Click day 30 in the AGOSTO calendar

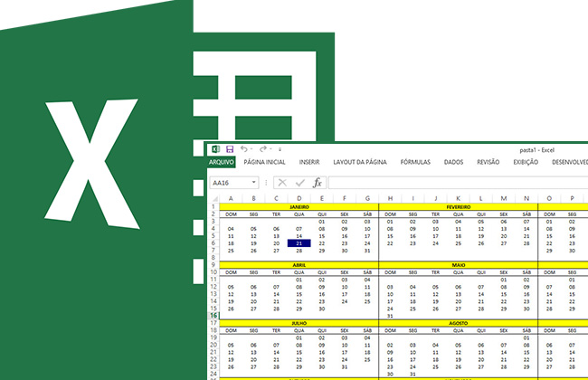[x=390, y=374]
